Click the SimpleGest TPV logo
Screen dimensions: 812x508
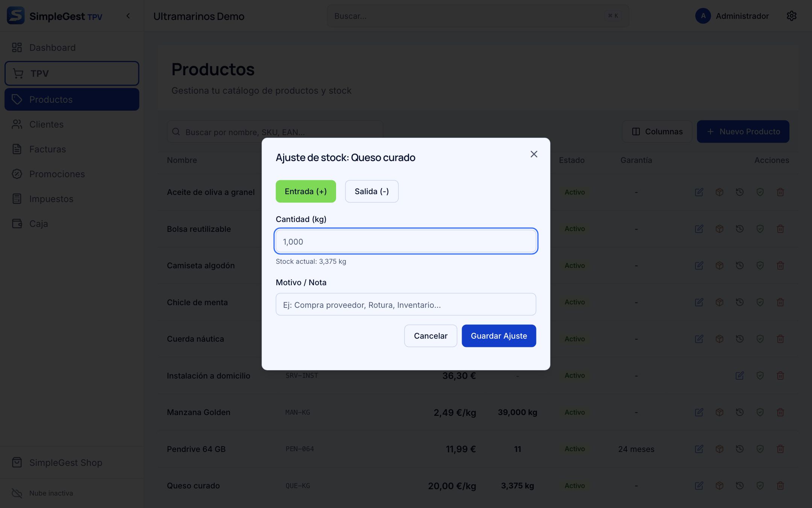click(x=55, y=16)
